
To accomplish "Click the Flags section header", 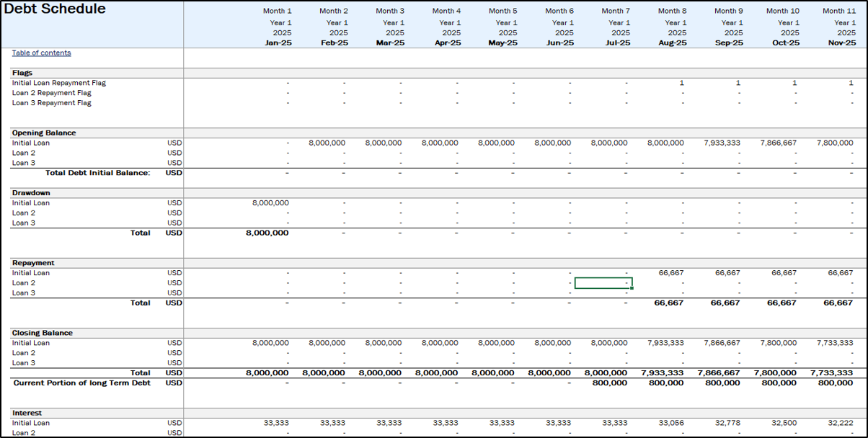I will click(22, 73).
